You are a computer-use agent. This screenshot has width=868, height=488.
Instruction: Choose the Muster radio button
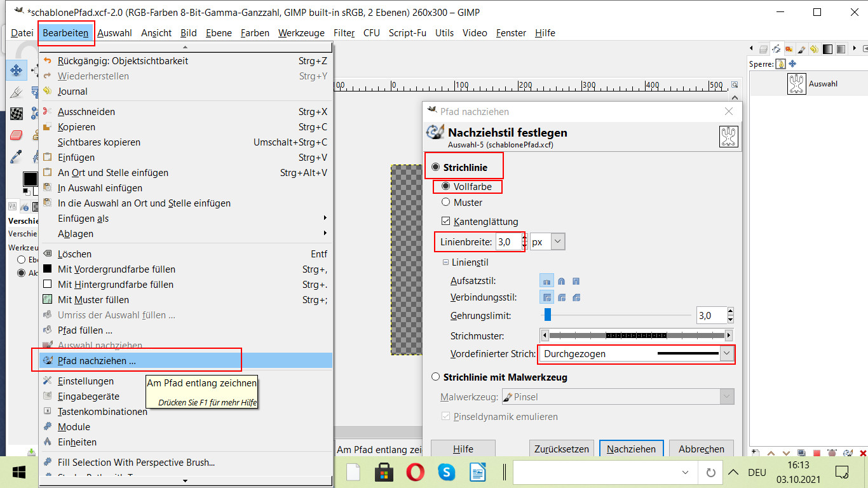(462, 203)
